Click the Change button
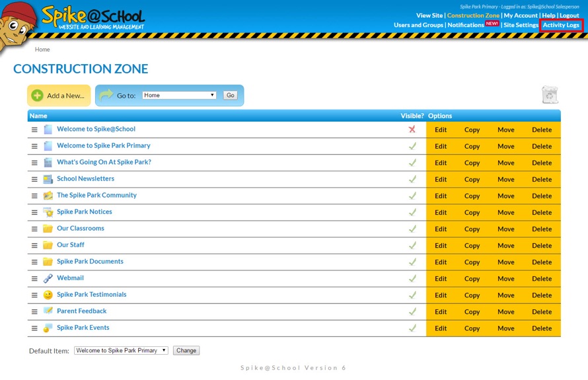588x380 pixels. pos(186,350)
